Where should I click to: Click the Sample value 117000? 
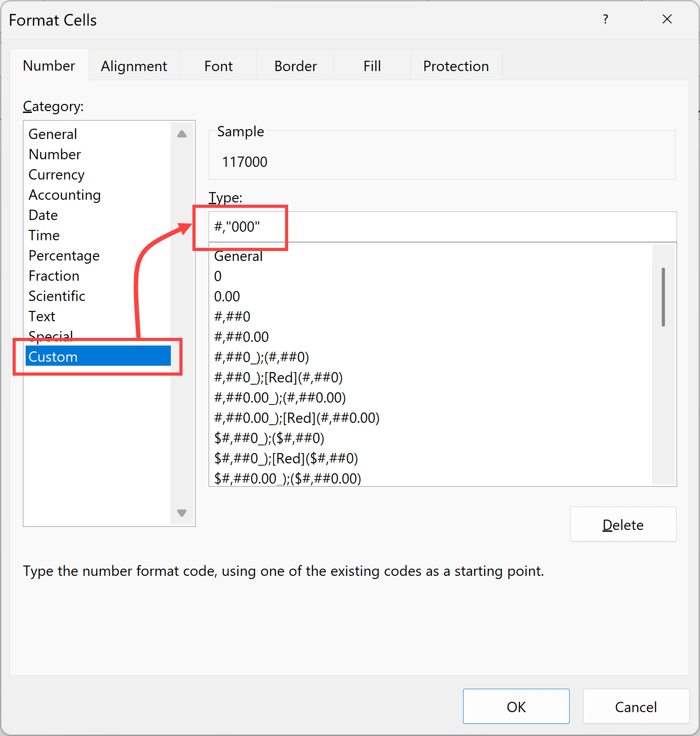[x=245, y=162]
